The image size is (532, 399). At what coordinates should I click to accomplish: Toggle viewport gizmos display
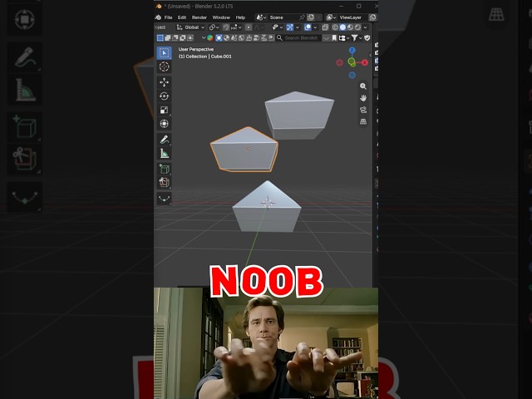(x=290, y=27)
